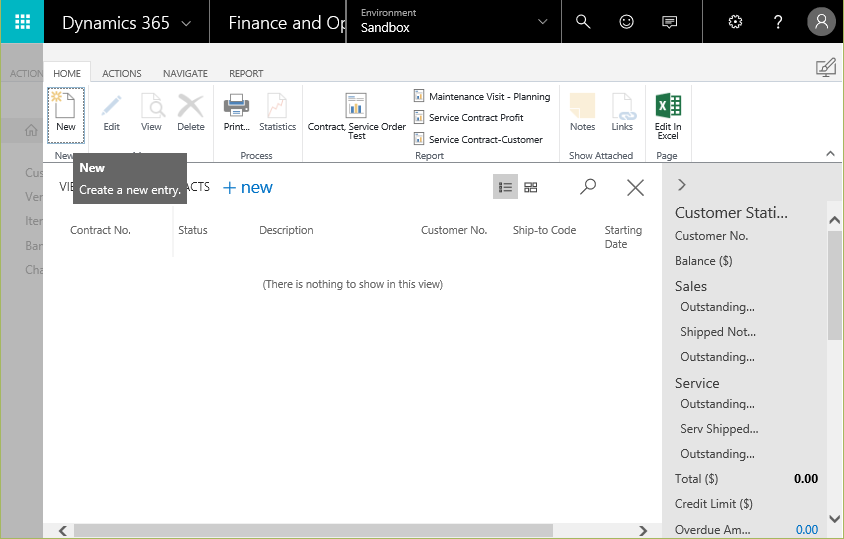This screenshot has width=844, height=539.
Task: Sort by Customer No. column header
Action: [454, 230]
